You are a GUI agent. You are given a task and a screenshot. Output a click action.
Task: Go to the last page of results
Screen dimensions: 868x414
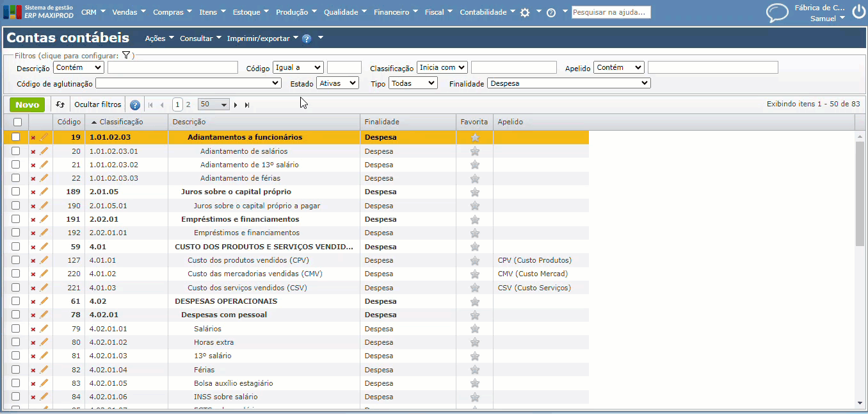click(x=247, y=104)
